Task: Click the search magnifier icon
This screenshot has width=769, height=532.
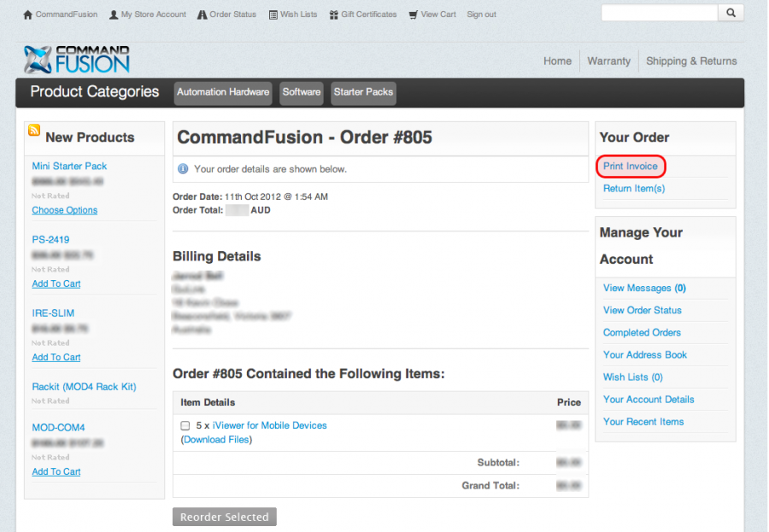Action: tap(731, 13)
